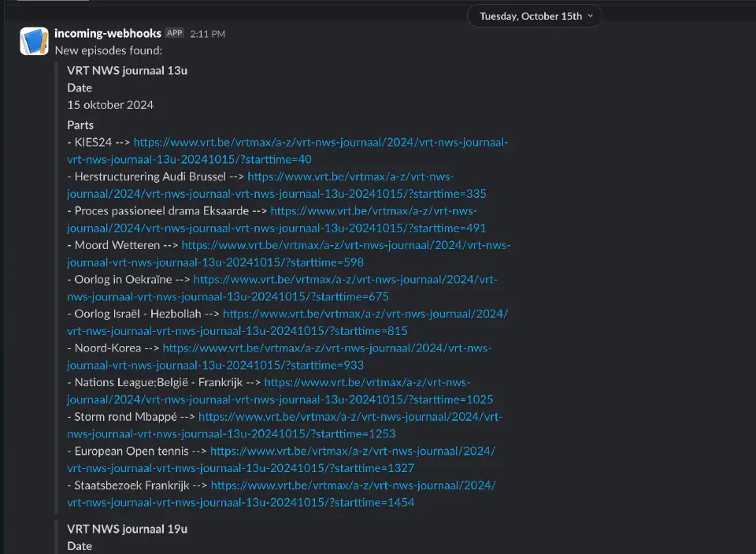Open the Tuesday, October 15th date dropdown
This screenshot has height=554, width=756.
tap(534, 16)
